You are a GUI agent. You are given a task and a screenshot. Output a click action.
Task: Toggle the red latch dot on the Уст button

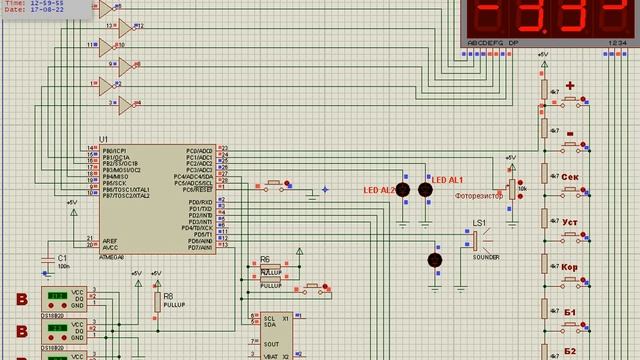point(583,235)
